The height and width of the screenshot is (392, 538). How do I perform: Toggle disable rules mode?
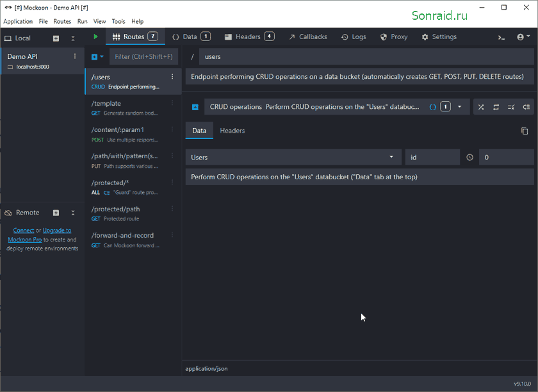(x=511, y=107)
